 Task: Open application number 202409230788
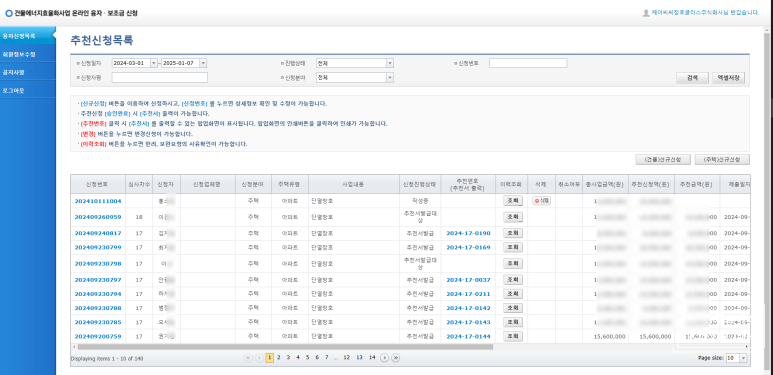[x=98, y=308]
